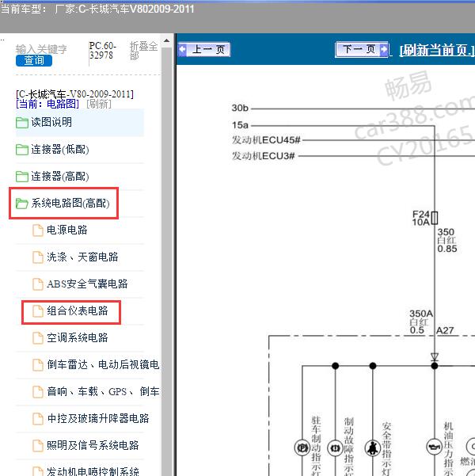Click the document icon beside 洗涤、天窗电路
This screenshot has height=476, width=475.
point(38,257)
